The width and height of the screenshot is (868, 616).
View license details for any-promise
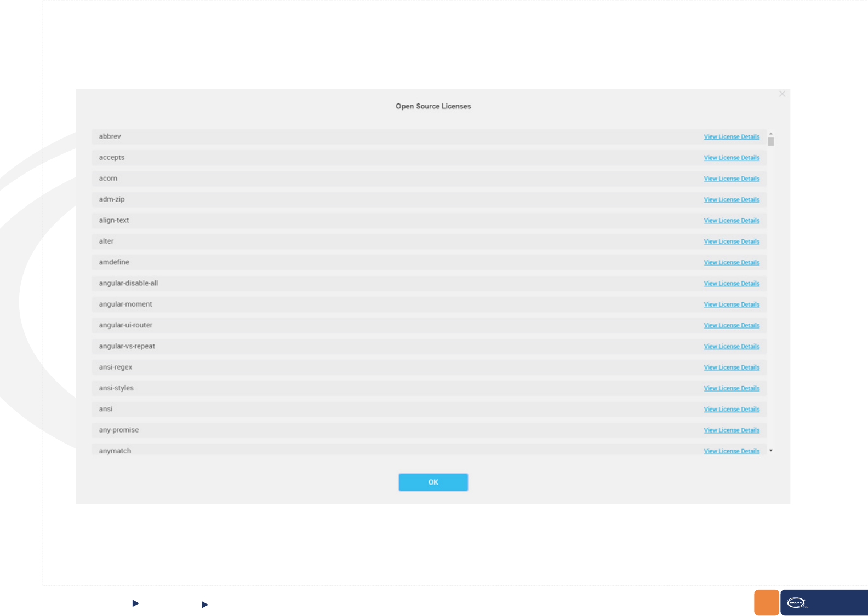point(732,430)
